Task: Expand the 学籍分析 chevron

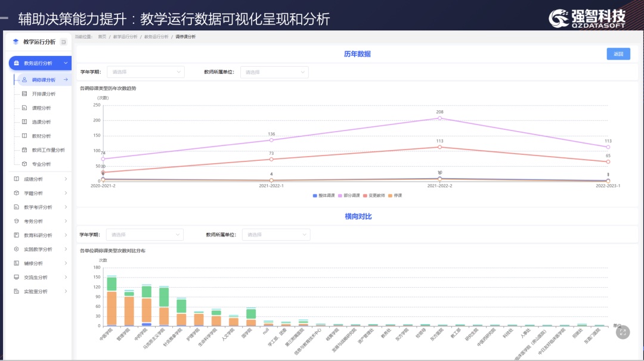Action: click(66, 193)
